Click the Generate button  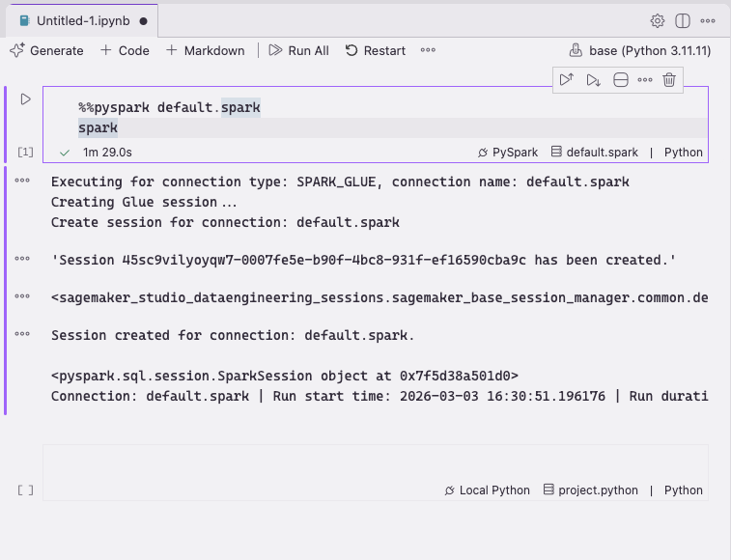(46, 50)
